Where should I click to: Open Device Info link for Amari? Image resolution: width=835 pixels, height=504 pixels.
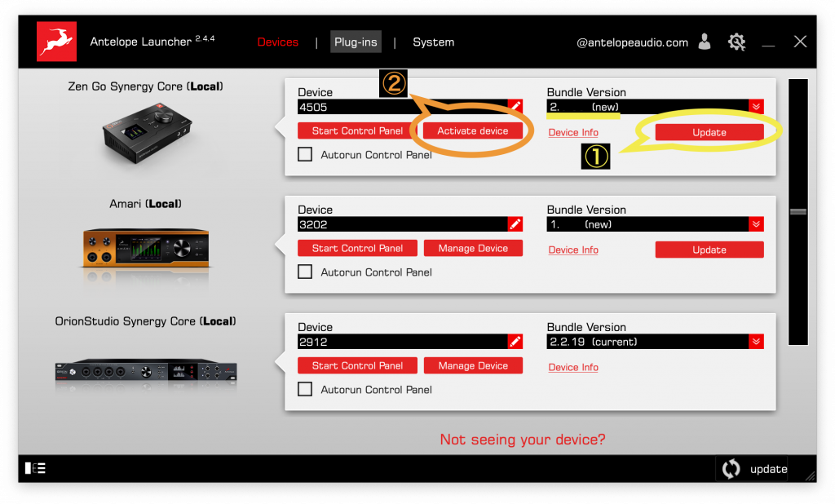pyautogui.click(x=573, y=250)
